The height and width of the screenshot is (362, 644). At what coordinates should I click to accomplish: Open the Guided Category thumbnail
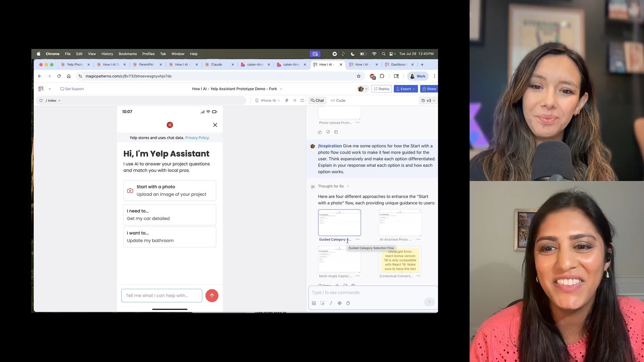tap(339, 223)
